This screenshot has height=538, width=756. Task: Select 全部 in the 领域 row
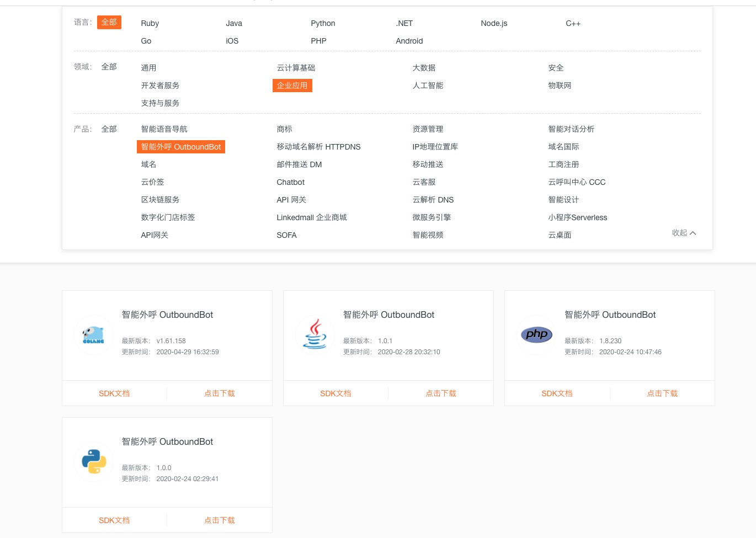[x=109, y=67]
